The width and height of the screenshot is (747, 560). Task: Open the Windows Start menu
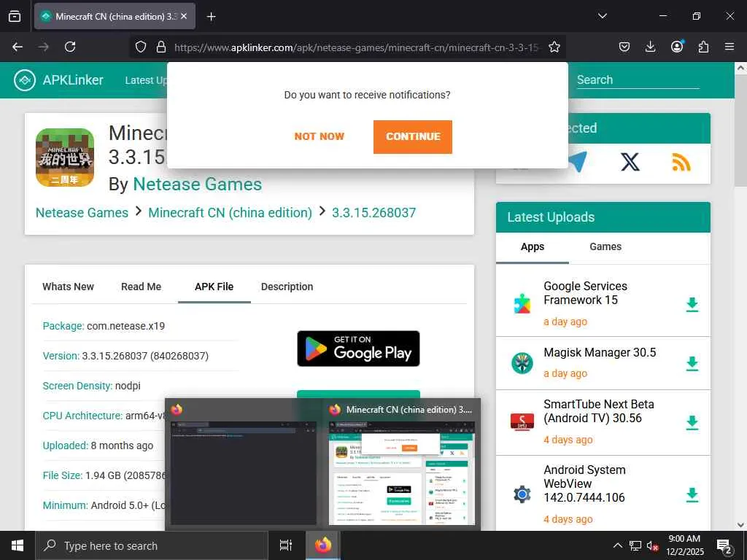18,545
